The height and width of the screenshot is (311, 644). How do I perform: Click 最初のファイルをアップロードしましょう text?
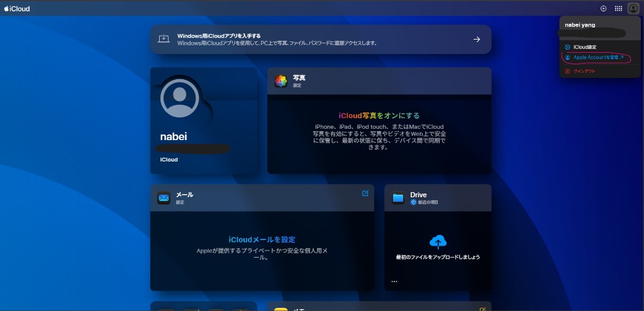point(438,257)
